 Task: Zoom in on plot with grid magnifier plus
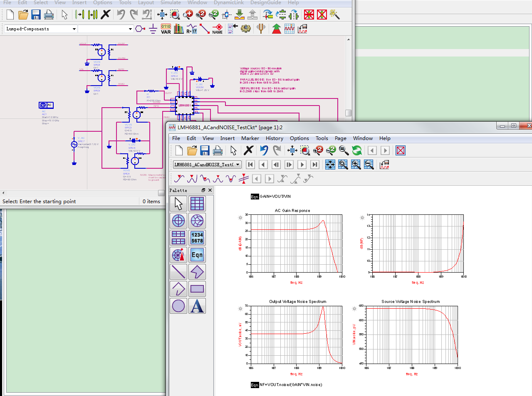coord(356,165)
